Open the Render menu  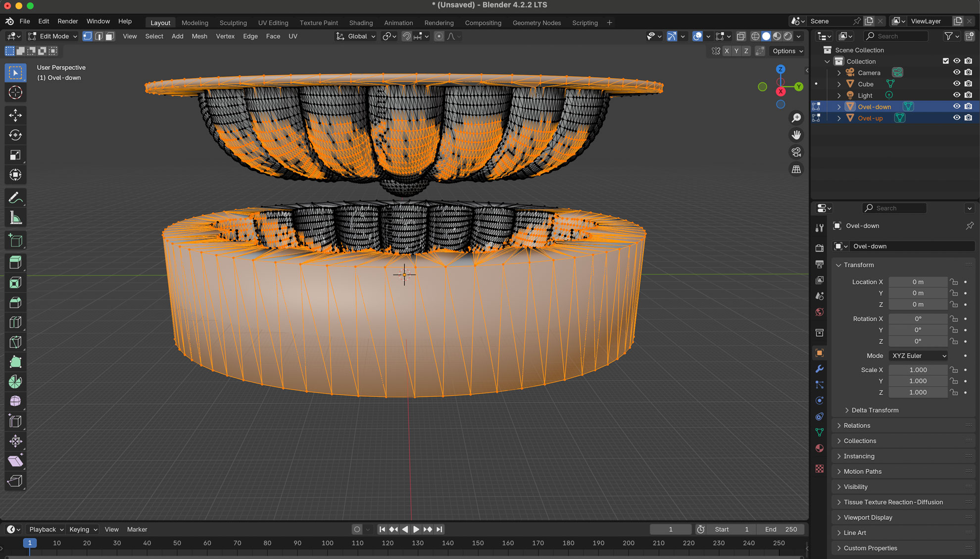coord(68,21)
